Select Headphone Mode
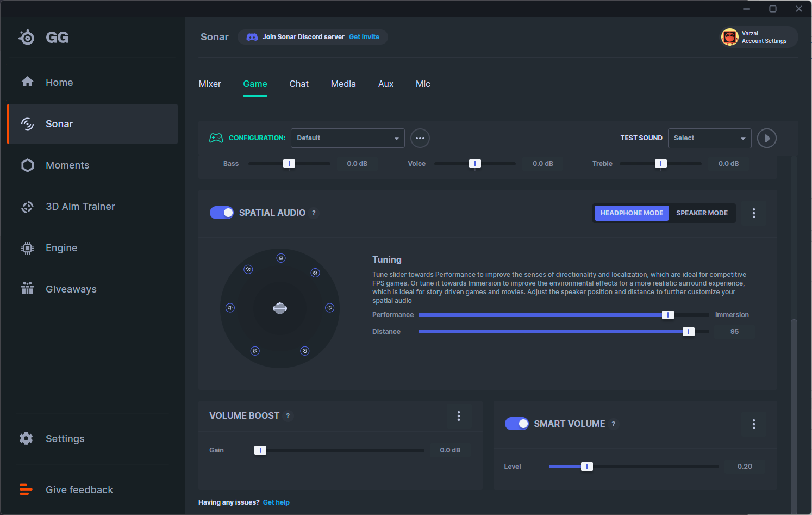Image resolution: width=812 pixels, height=515 pixels. pyautogui.click(x=632, y=213)
